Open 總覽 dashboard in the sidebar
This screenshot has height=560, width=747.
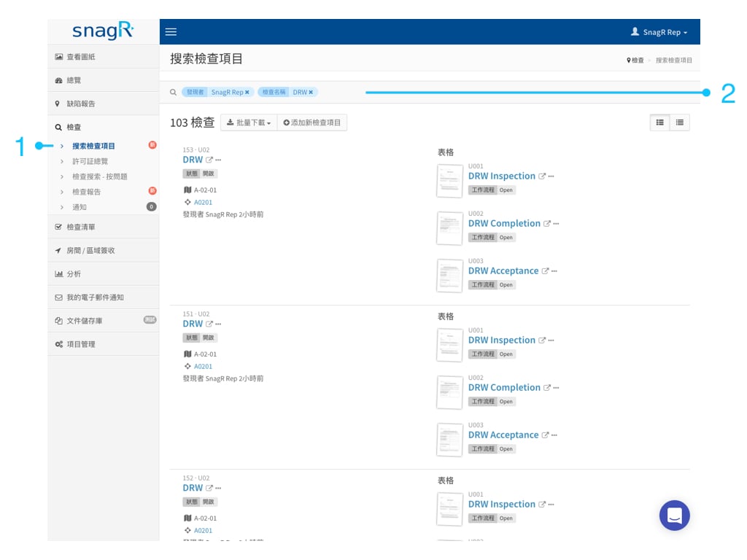click(104, 80)
